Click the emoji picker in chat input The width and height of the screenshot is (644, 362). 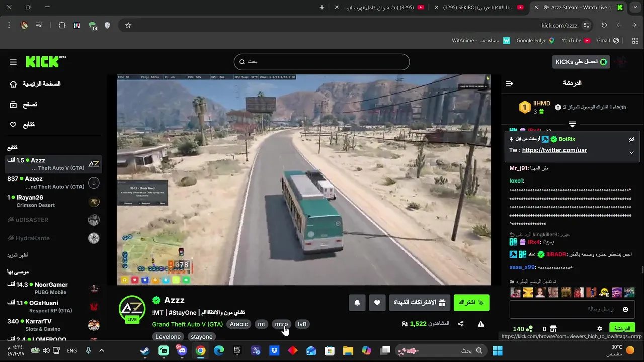(625, 309)
